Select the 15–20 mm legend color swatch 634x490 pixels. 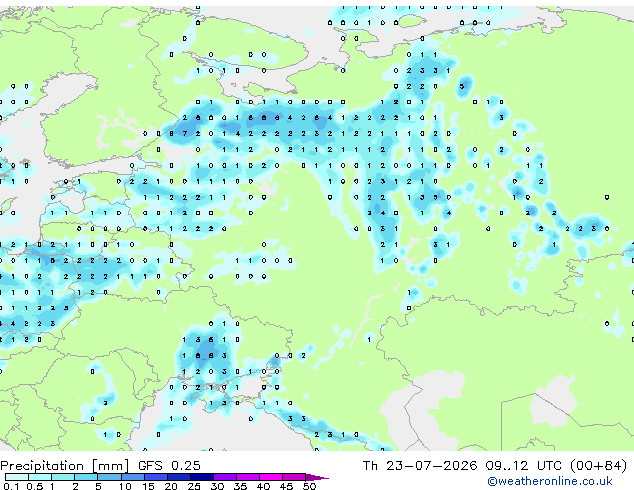click(x=156, y=477)
